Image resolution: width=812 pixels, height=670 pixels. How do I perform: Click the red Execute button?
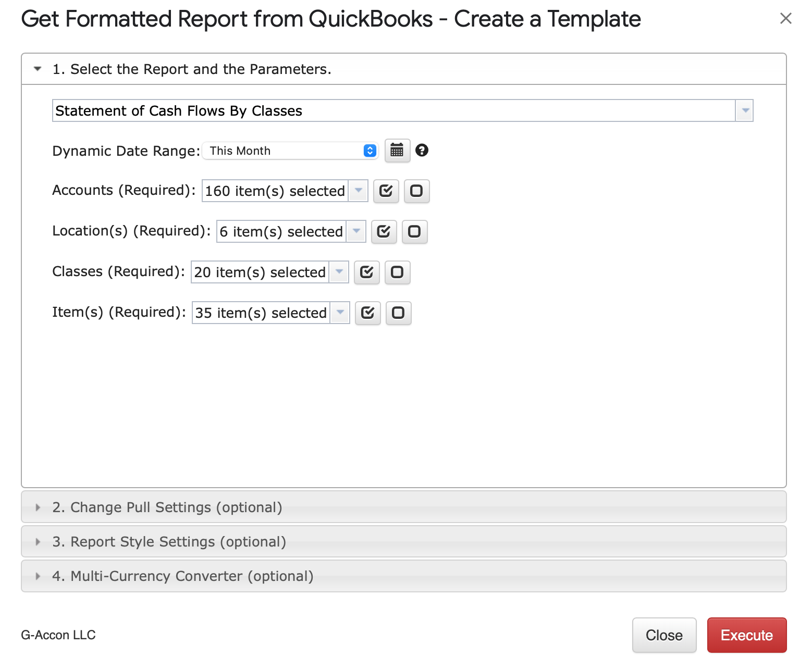[746, 635]
